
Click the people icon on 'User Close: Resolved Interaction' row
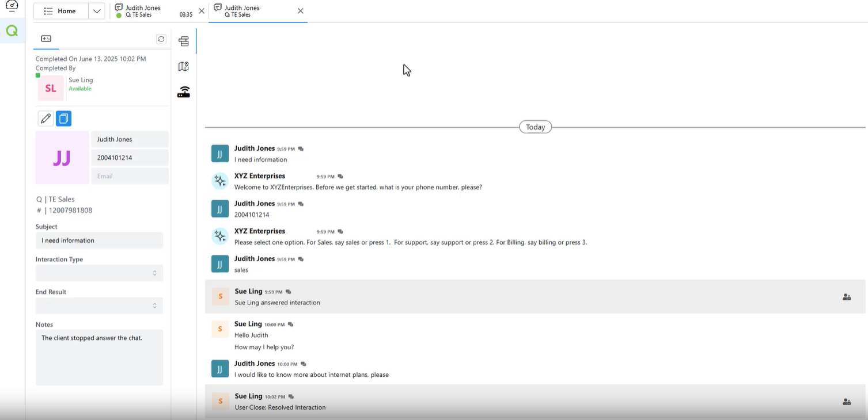pyautogui.click(x=847, y=402)
